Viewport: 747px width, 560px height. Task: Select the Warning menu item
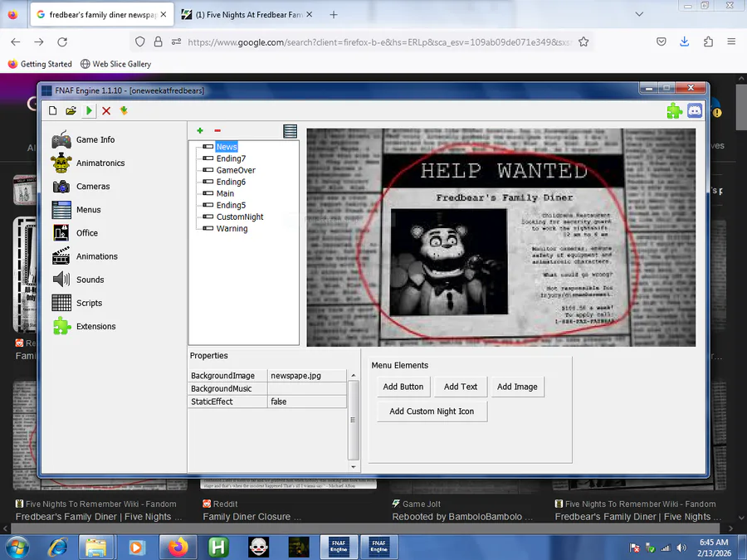click(232, 229)
